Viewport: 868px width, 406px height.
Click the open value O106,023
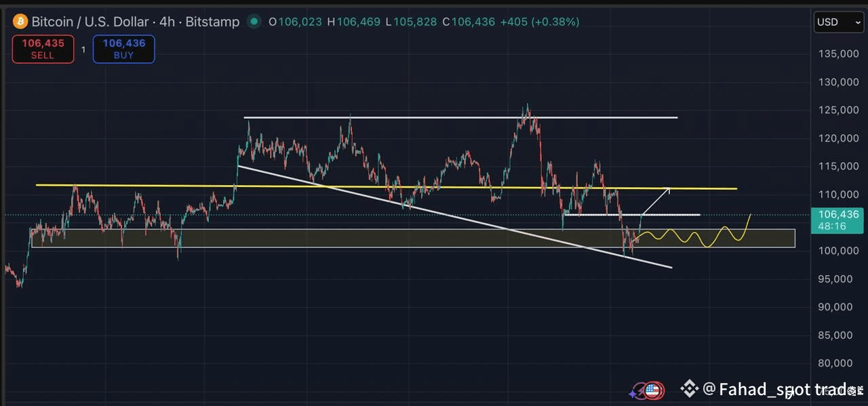[x=295, y=22]
